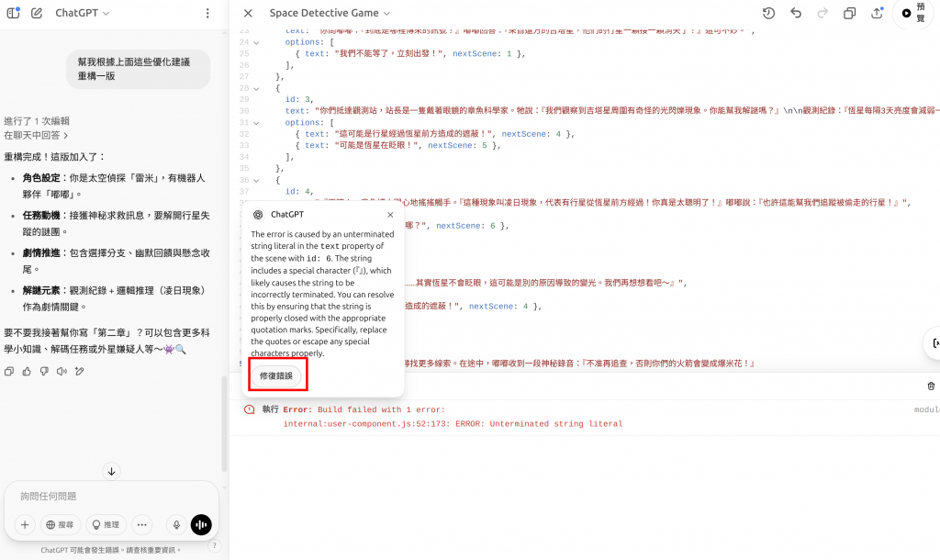Screen dimensions: 940x560
Task: Select the '劇情推進' bullet point
Action: click(117, 262)
